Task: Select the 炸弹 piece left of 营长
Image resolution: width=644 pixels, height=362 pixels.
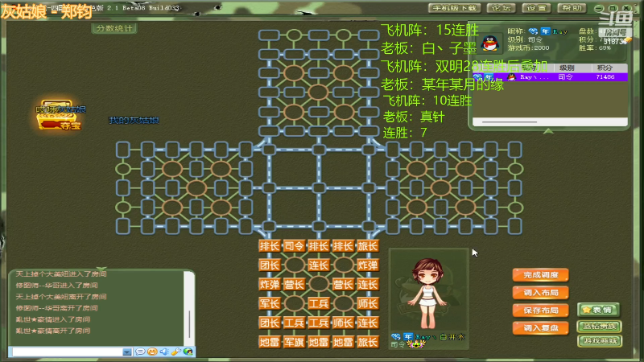Action: coord(270,284)
